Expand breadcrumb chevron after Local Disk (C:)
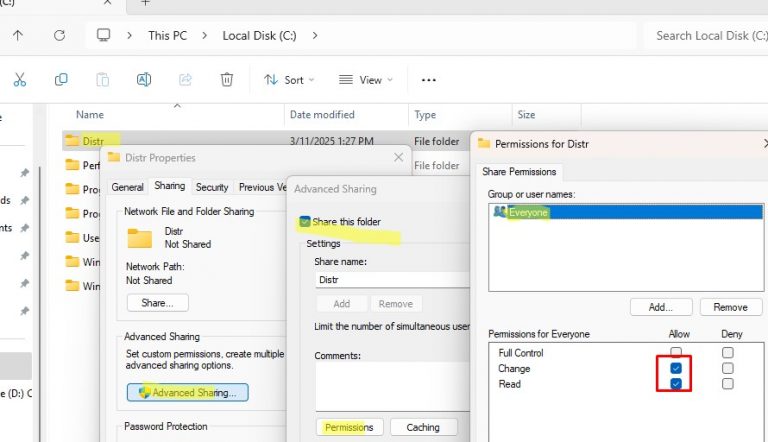The width and height of the screenshot is (768, 442). [315, 35]
